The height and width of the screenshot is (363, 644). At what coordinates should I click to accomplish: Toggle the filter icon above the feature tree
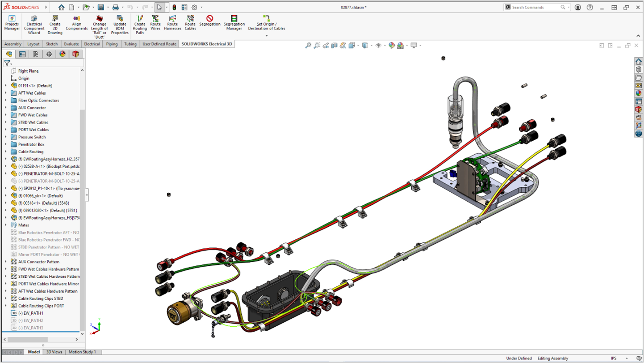(8, 63)
